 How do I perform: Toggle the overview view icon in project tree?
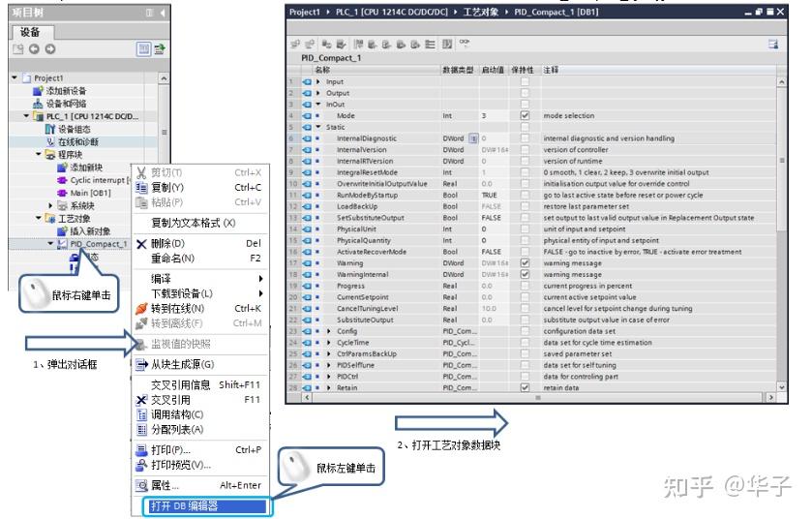[143, 49]
